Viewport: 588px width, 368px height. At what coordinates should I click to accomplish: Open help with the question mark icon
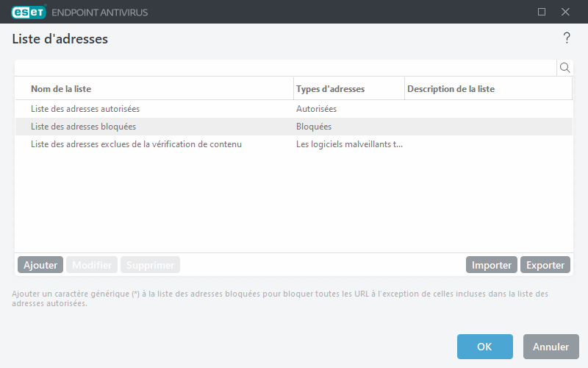pyautogui.click(x=567, y=38)
